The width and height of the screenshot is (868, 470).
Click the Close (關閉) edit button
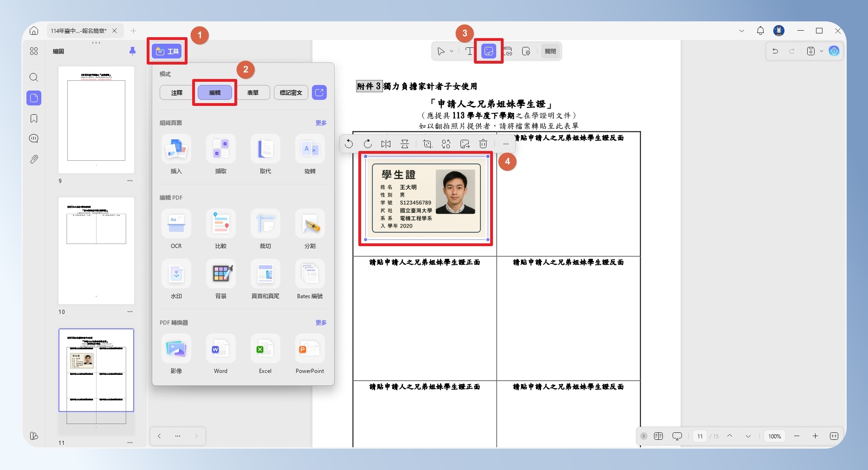point(551,51)
